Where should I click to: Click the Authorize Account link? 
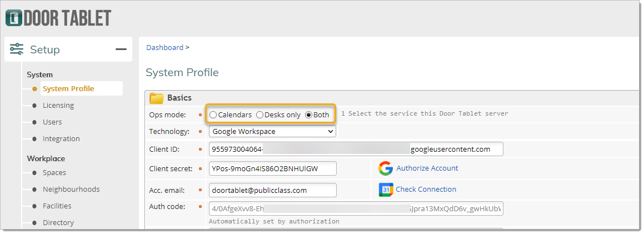427,168
